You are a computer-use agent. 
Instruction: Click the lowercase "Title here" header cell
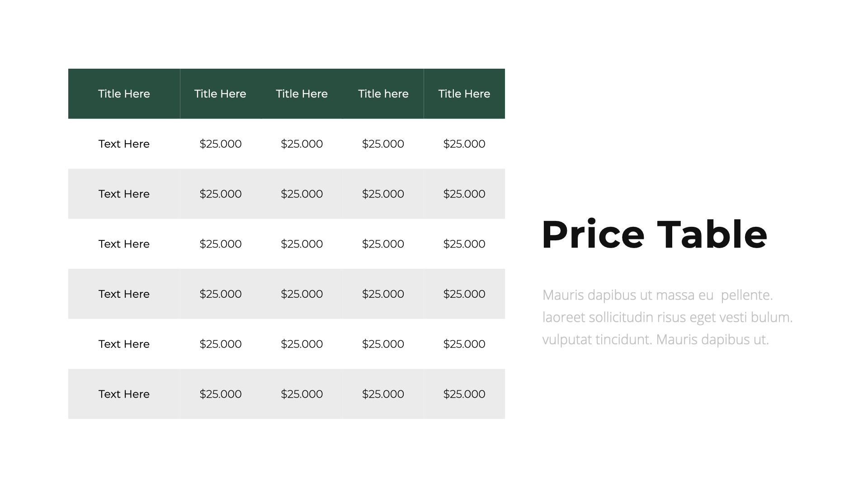point(383,94)
